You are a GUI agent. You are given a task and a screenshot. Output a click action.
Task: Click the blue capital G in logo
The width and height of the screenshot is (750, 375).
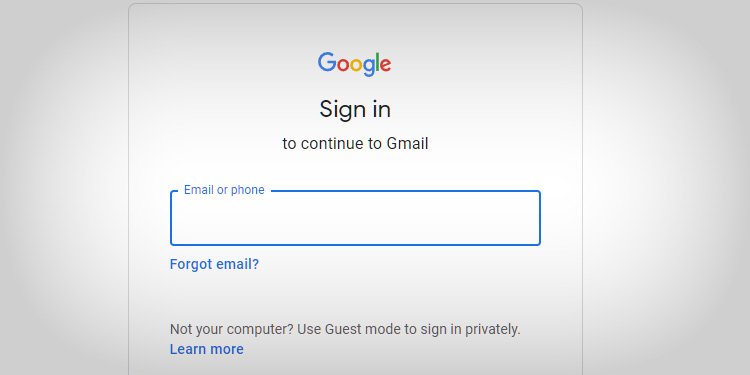pyautogui.click(x=327, y=62)
